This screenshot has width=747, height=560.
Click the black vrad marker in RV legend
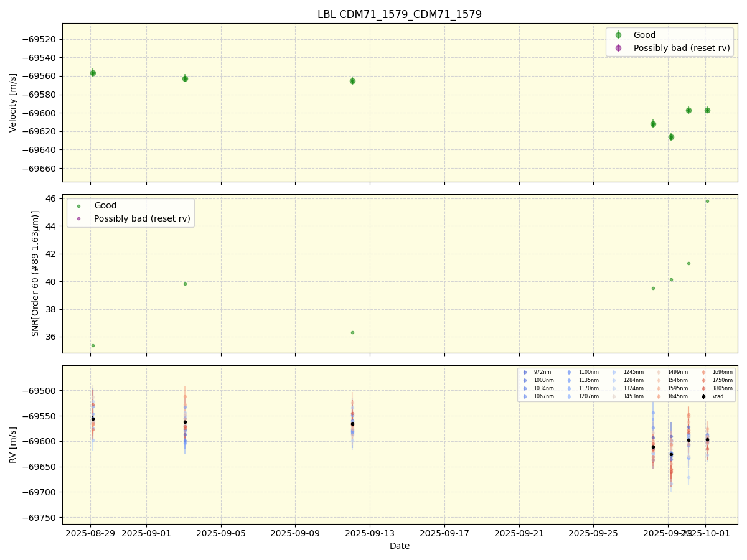(703, 396)
